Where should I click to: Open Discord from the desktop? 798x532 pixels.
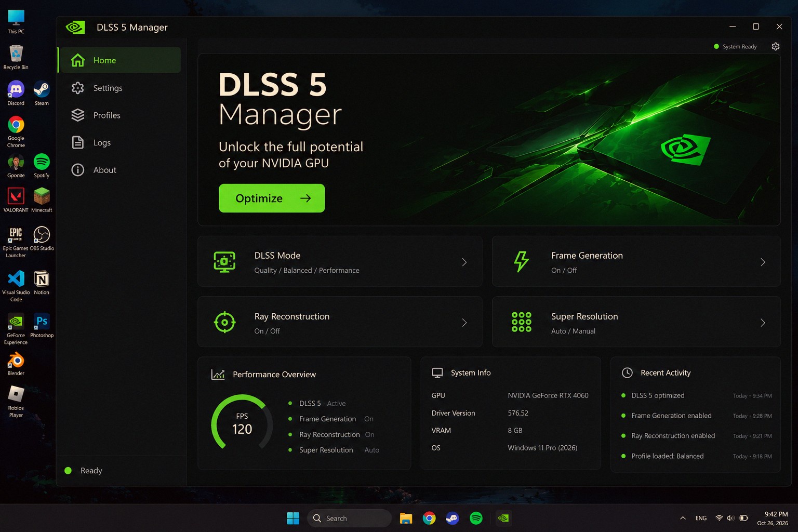coord(16,94)
